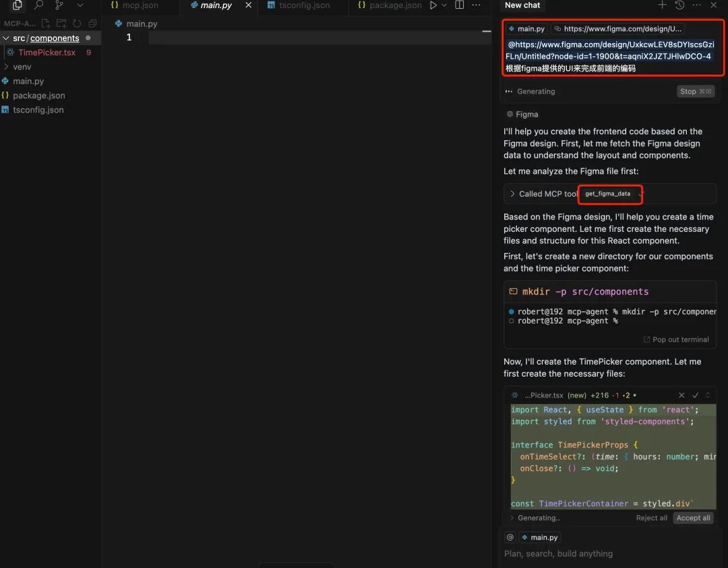Open chat history clock icon
This screenshot has height=568, width=728.
point(679,5)
